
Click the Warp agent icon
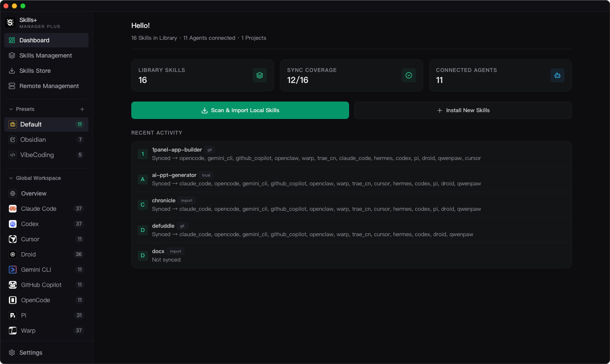(13, 331)
